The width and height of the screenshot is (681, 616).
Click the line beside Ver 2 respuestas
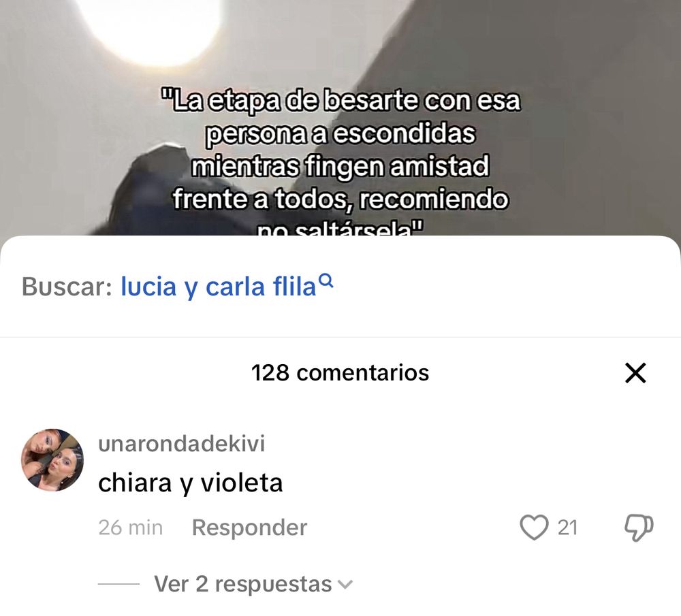tap(118, 584)
